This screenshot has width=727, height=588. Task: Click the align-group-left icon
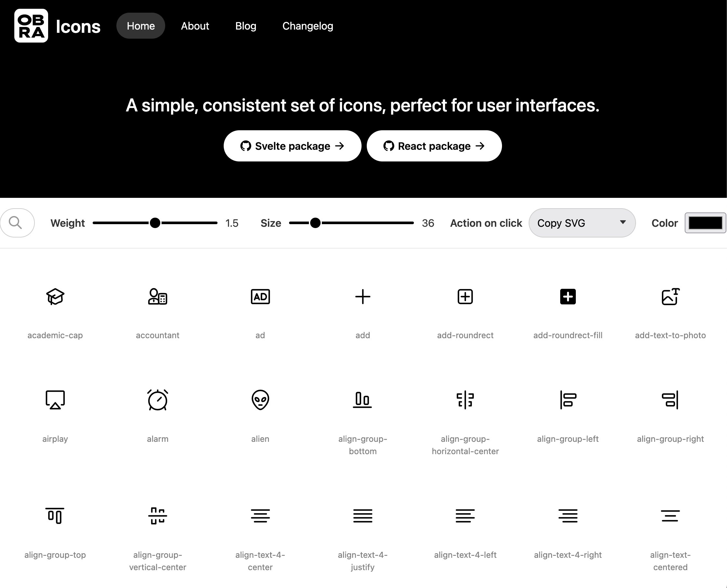pos(568,400)
